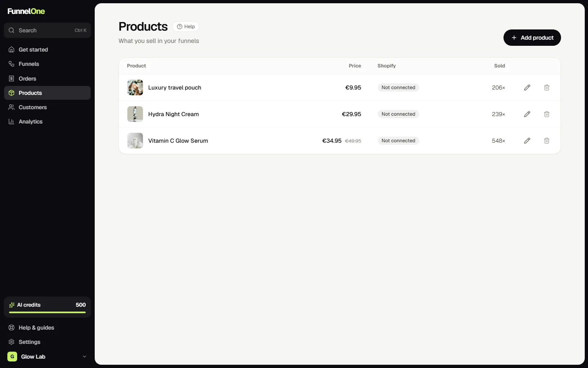This screenshot has width=588, height=368.
Task: Open the Vitamin C Glow Serum thumbnail
Action: (135, 141)
